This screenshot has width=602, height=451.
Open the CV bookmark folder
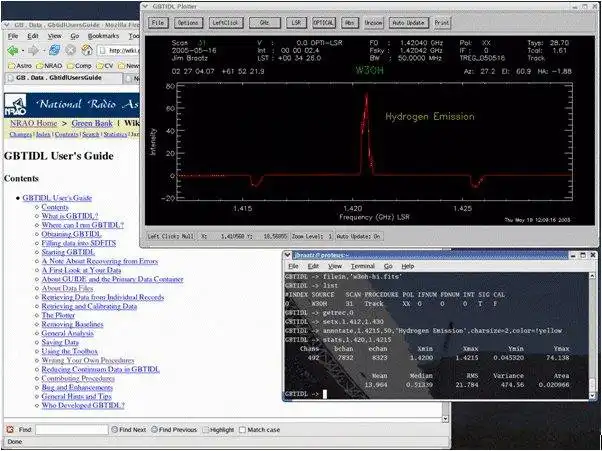coord(105,66)
